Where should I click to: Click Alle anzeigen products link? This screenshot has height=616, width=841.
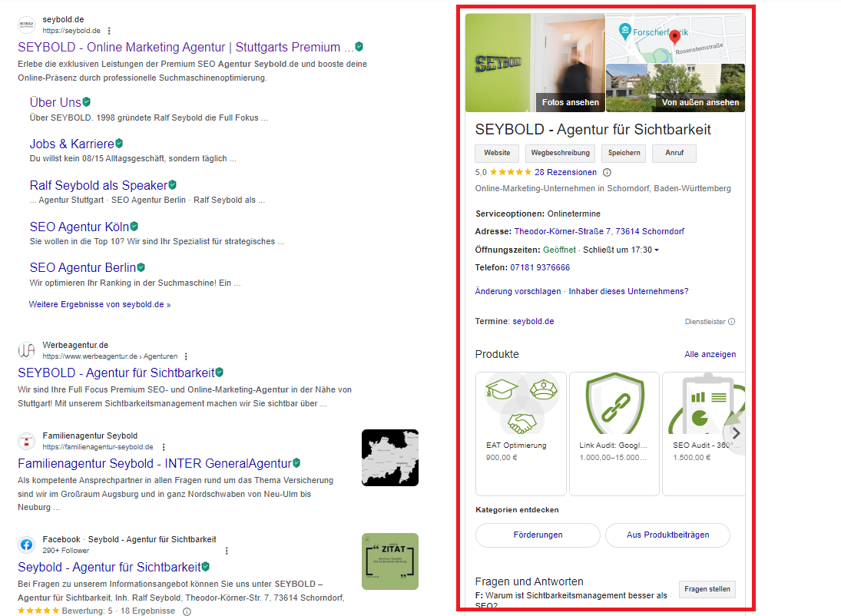[x=710, y=354]
